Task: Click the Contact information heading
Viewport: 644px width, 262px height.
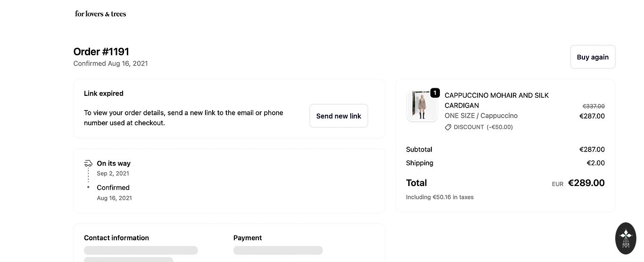Action: (116, 238)
